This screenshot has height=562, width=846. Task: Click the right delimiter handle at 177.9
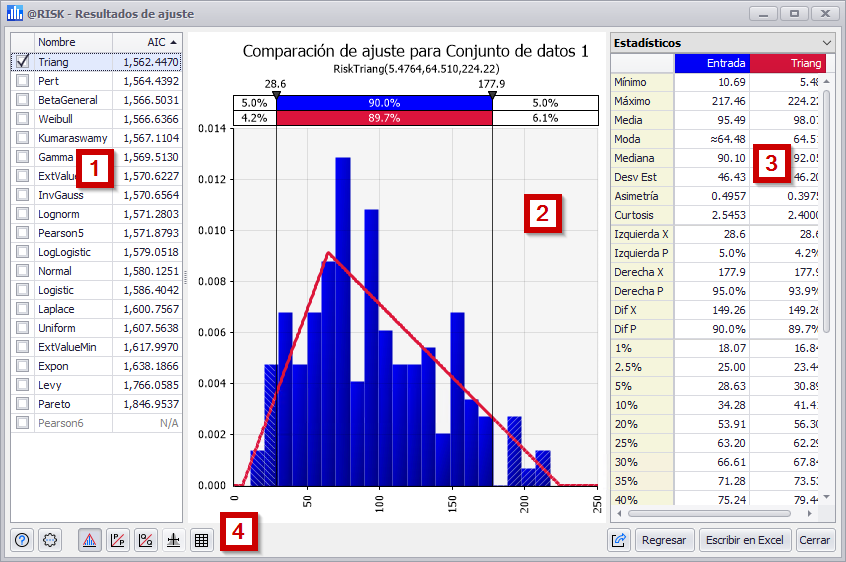(492, 94)
